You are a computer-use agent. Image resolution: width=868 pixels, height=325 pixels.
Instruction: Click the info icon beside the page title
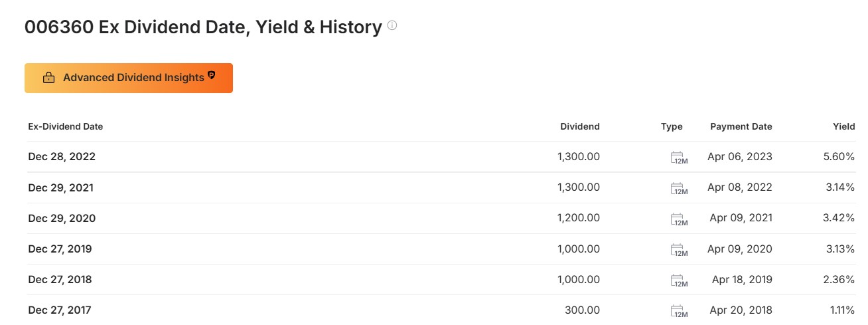coord(392,26)
